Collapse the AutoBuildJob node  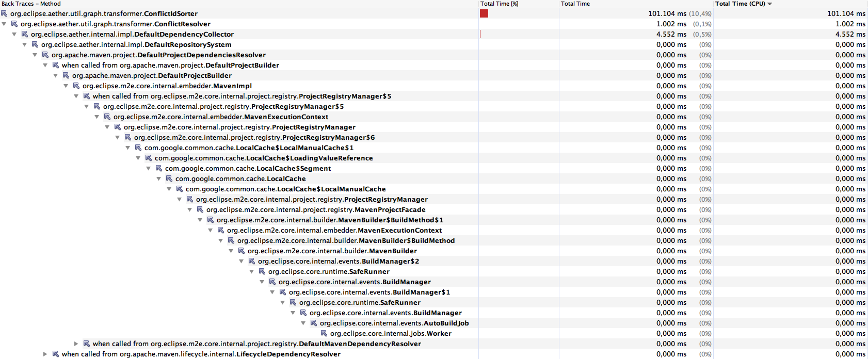pos(303,323)
